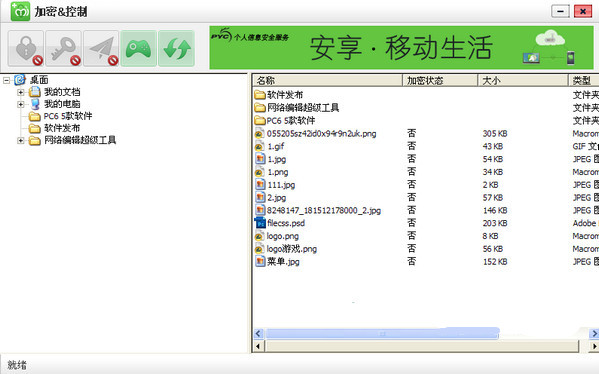599x374 pixels.
Task: Collapse the 桌面 root tree node
Action: 6,80
